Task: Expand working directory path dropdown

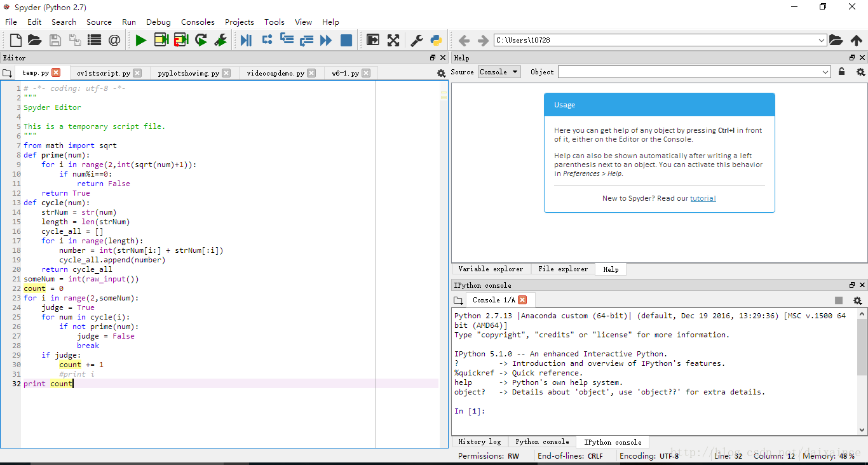Action: [822, 40]
